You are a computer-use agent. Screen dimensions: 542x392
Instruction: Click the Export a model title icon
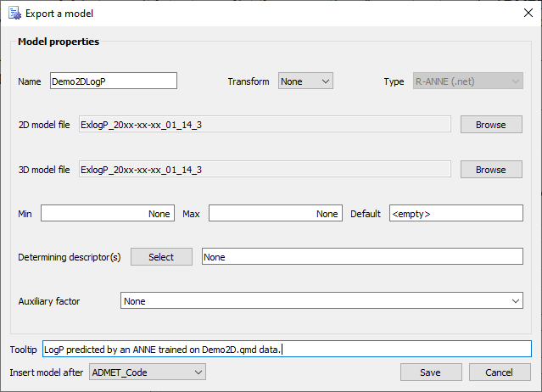coord(14,14)
